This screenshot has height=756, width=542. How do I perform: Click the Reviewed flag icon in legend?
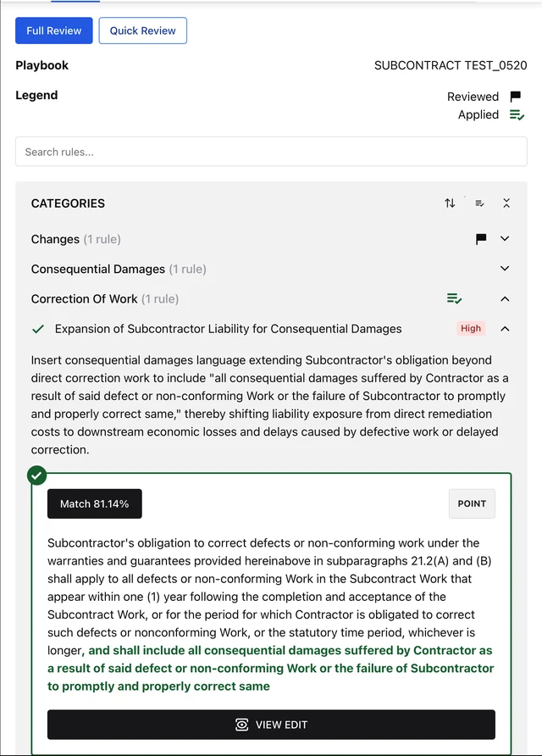coord(516,97)
